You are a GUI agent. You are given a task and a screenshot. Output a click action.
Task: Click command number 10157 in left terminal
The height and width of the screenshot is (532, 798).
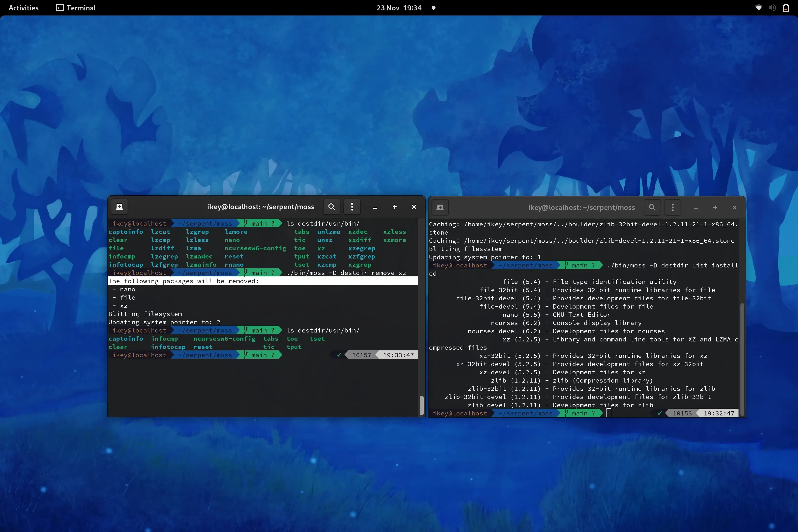(x=362, y=355)
